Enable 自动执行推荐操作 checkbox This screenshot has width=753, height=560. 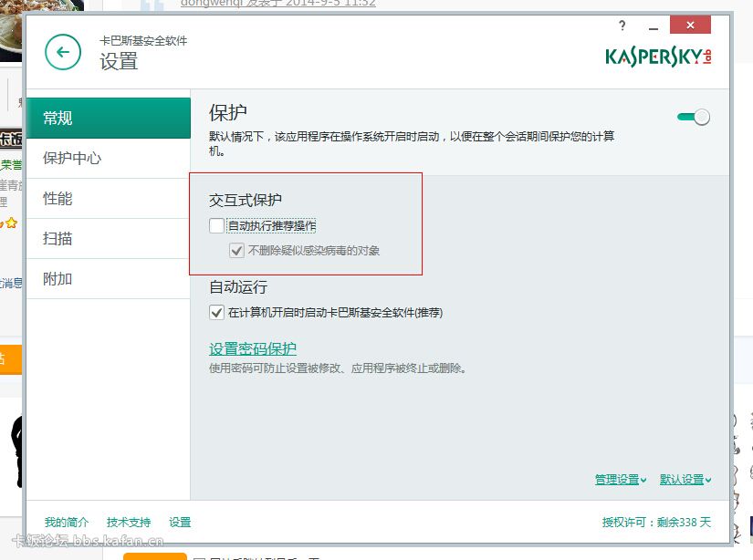click(217, 225)
